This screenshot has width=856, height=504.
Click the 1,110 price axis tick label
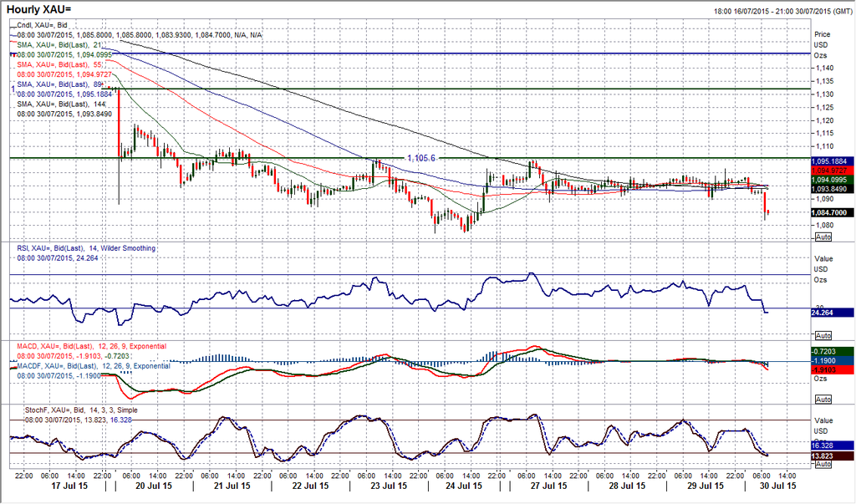coord(823,147)
